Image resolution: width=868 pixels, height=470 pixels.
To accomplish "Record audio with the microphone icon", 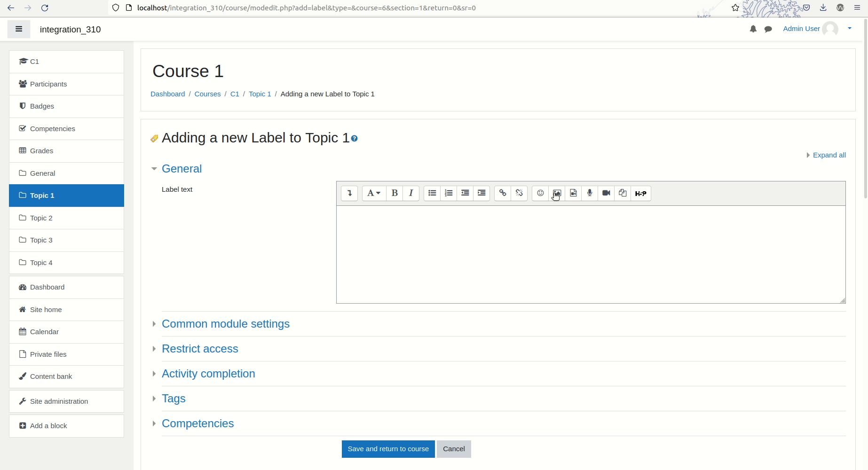I will pos(590,193).
